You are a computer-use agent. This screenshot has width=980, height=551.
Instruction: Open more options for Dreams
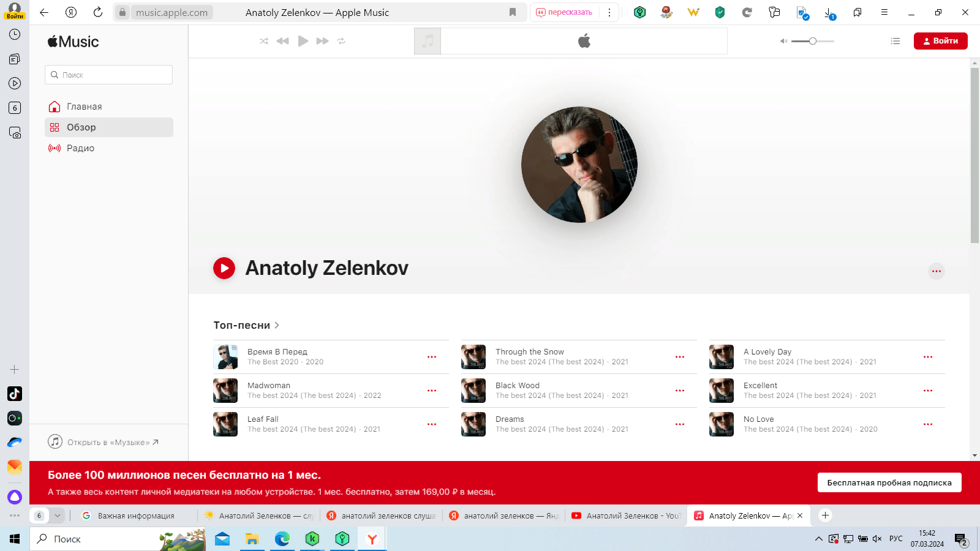(x=680, y=424)
